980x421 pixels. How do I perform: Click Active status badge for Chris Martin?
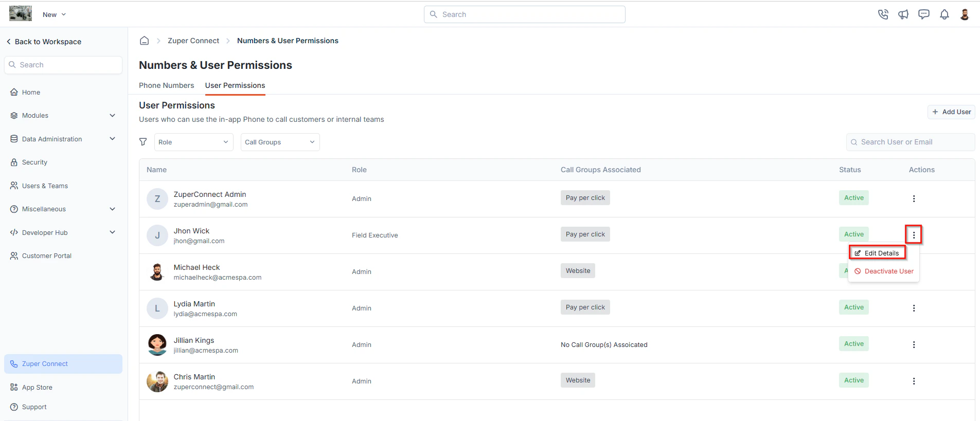(854, 380)
